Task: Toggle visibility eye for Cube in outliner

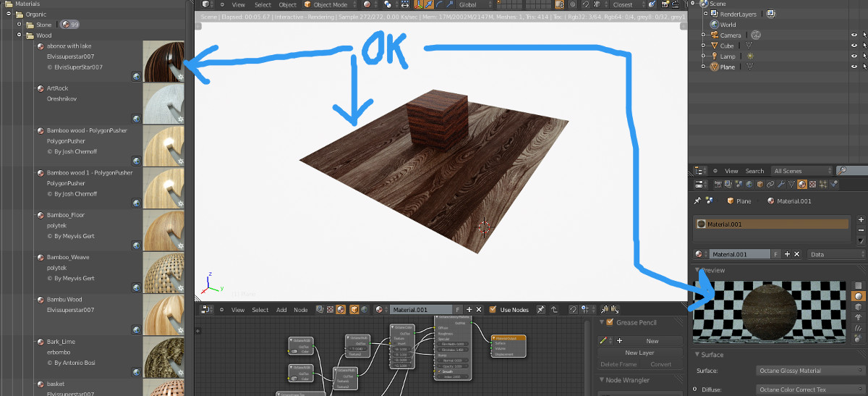Action: click(854, 46)
